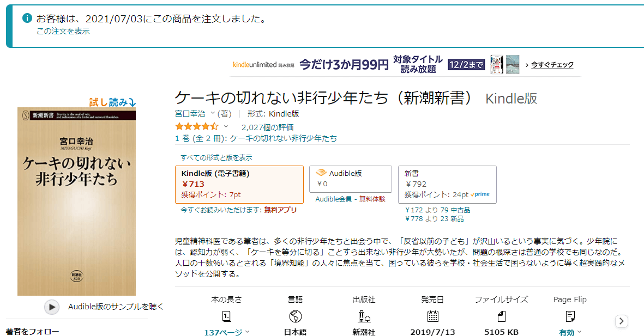Viewport: 644px width, 336px height.
Task: Click Audible会員 - 無料体験 link
Action: pos(350,199)
